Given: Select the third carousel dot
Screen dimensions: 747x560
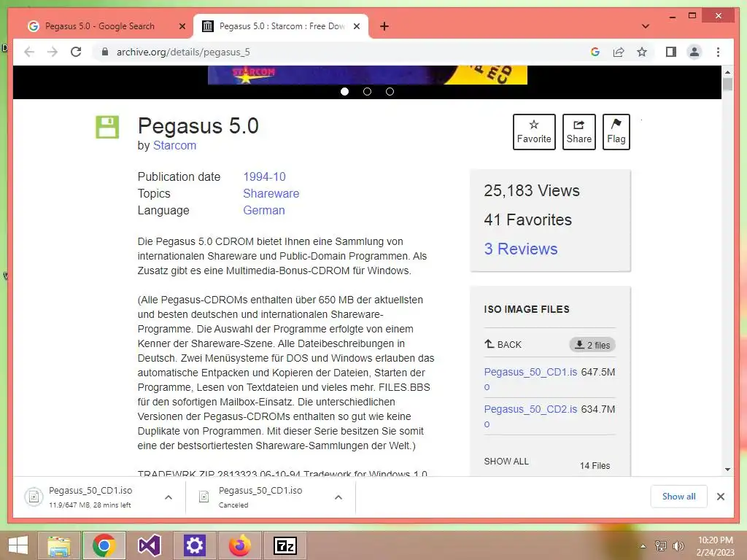Looking at the screenshot, I should point(390,91).
